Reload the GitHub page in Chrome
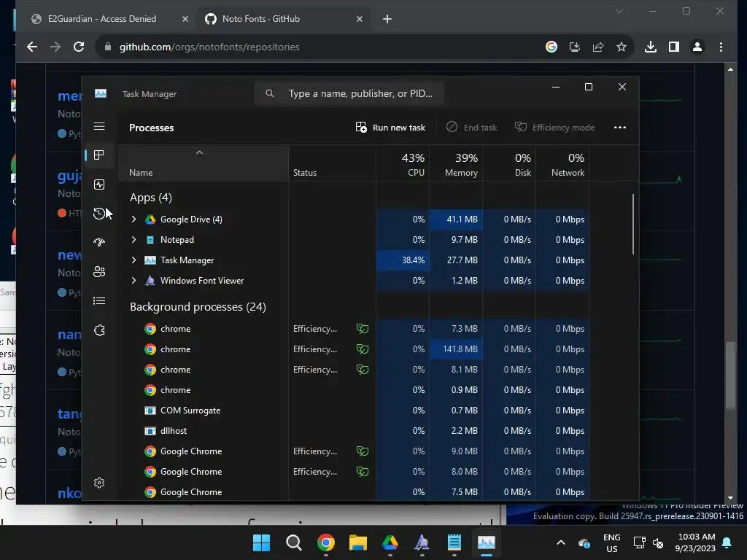The height and width of the screenshot is (560, 747). [x=79, y=47]
